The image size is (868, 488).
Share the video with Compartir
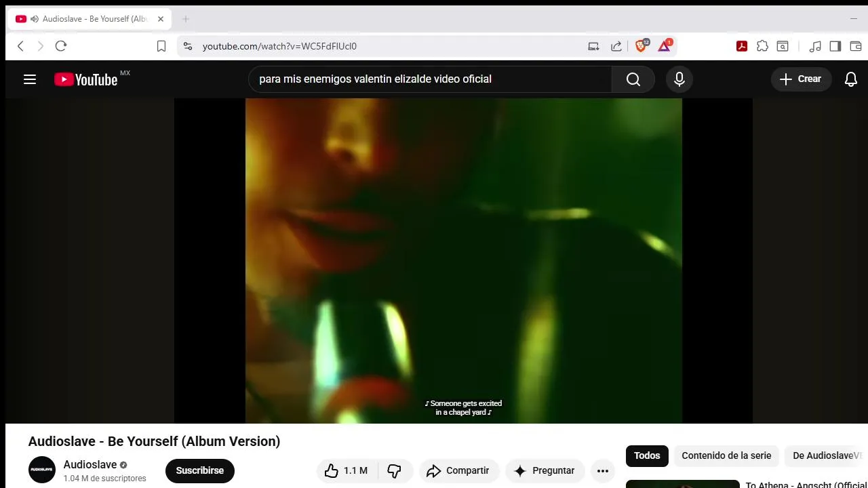459,470
